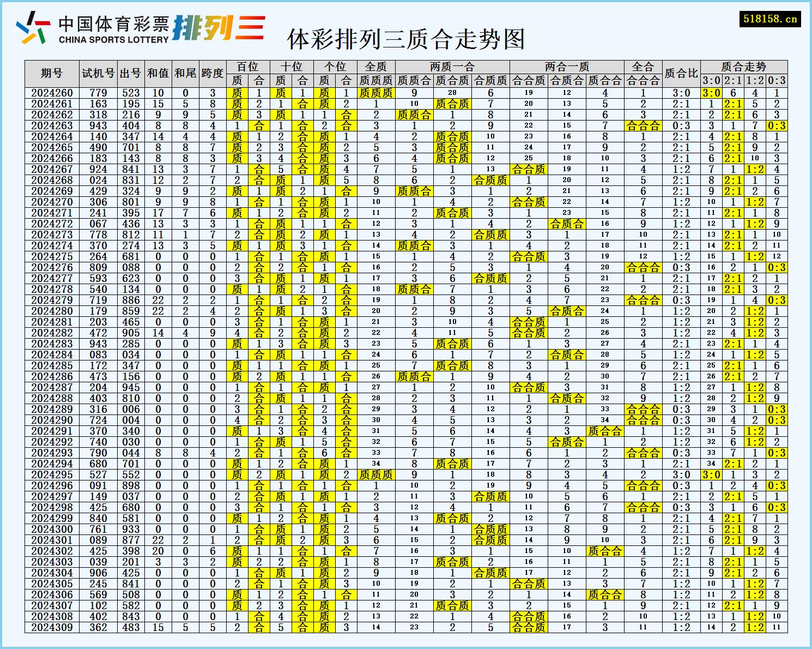812x649 pixels.
Task: Click the 全质 header cell
Action: 376,67
